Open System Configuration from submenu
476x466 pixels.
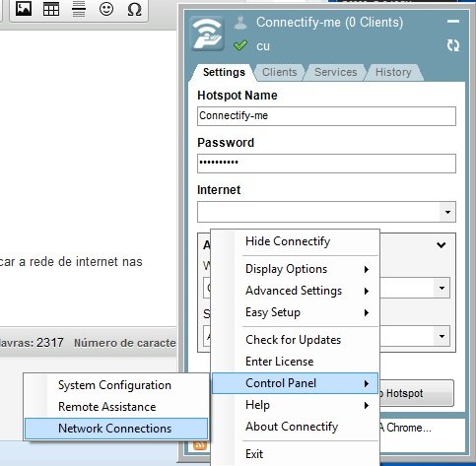tap(116, 385)
